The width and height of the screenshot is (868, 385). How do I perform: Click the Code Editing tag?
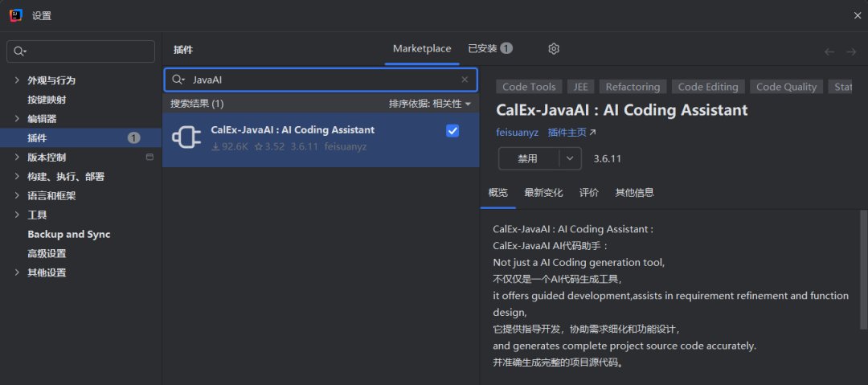click(x=708, y=87)
